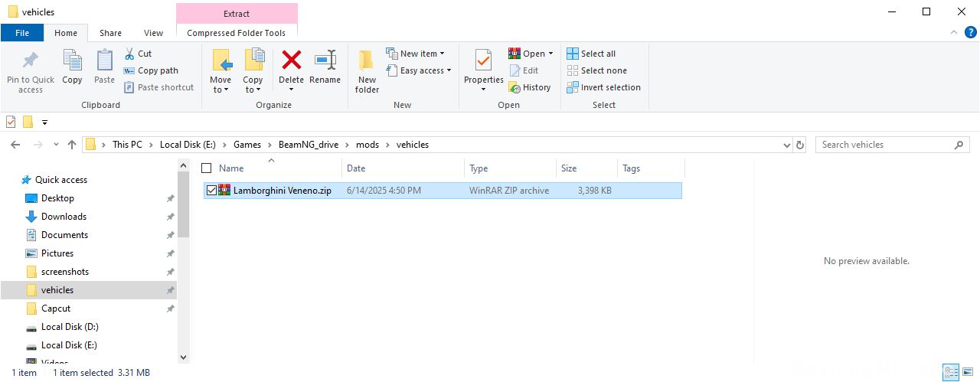
Task: Click the Cut scissors command
Action: click(x=138, y=54)
